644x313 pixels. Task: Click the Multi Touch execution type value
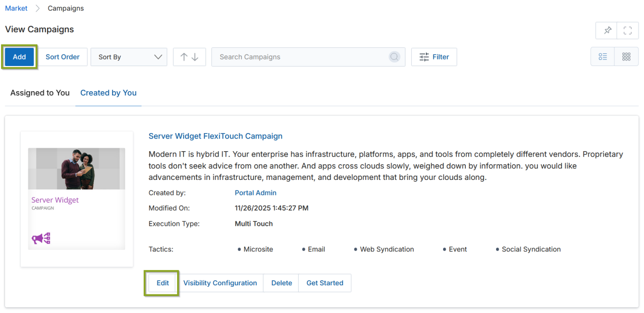[x=254, y=223]
